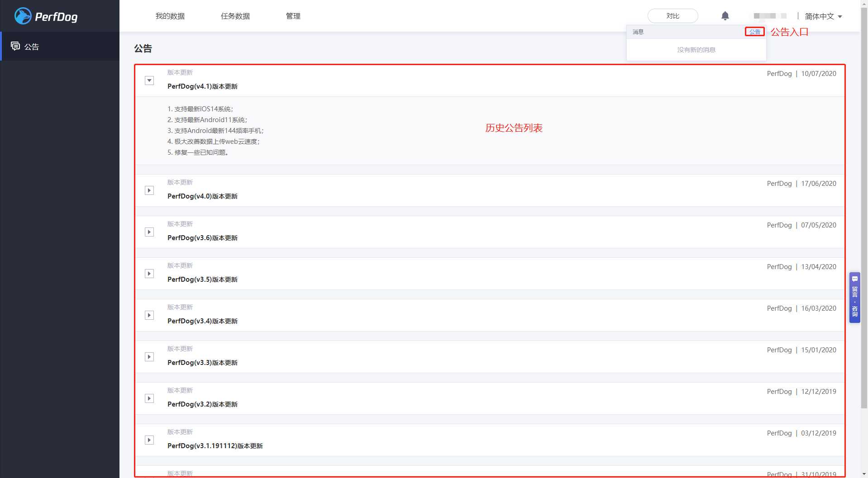Click the 消息 popup header label
This screenshot has width=868, height=478.
[638, 32]
